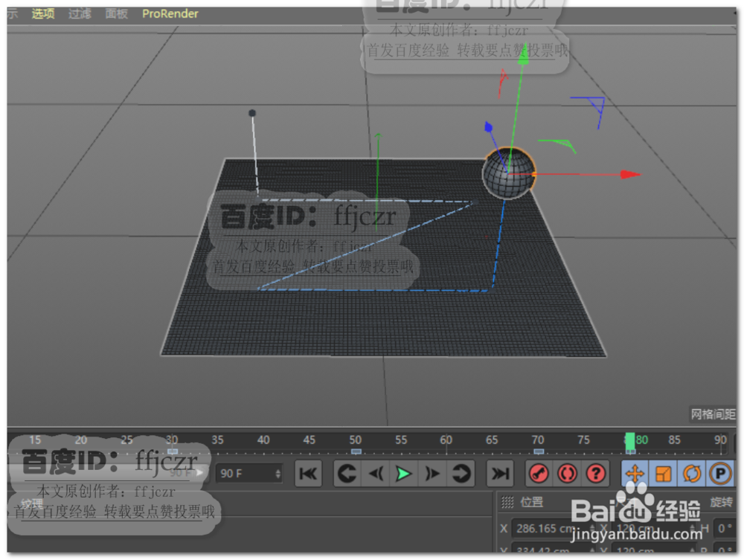Image resolution: width=744 pixels, height=560 pixels.
Task: Open the 过滤 menu
Action: (80, 13)
